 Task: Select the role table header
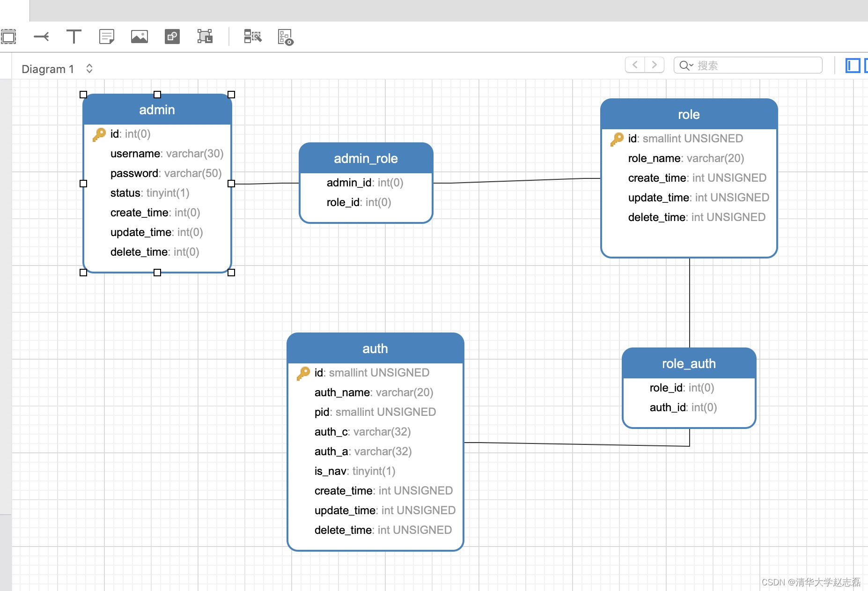click(689, 115)
